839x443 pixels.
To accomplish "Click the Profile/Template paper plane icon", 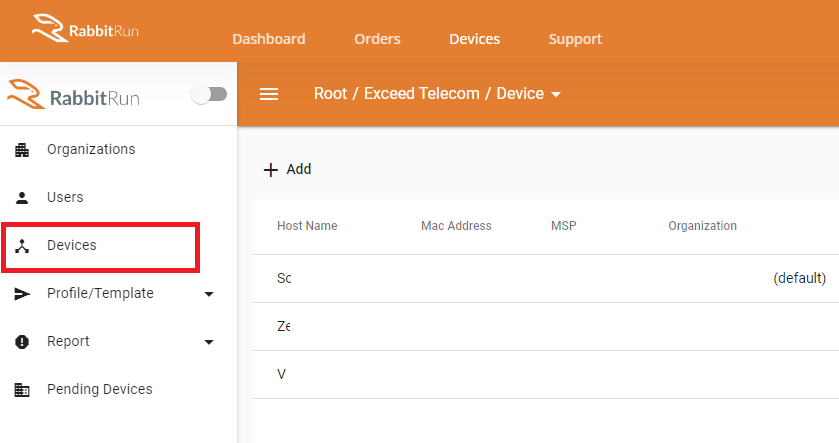I will (22, 294).
